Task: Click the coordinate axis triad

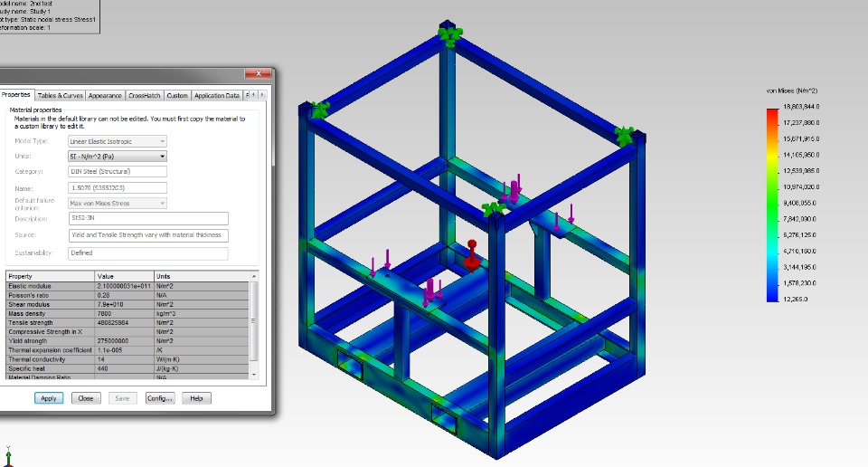Action: pyautogui.click(x=8, y=457)
